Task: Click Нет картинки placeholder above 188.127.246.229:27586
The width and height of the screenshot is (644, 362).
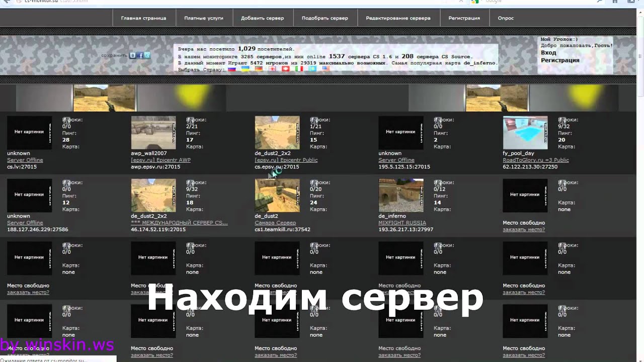Action: [x=29, y=196]
